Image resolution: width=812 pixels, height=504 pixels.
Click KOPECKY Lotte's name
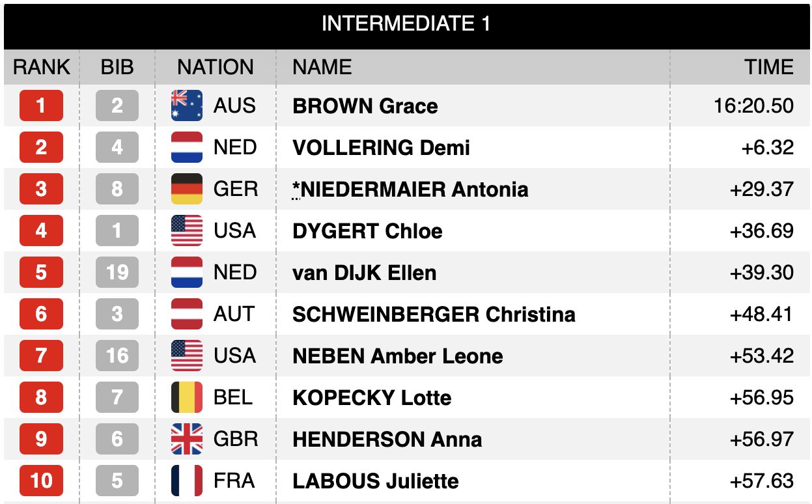372,398
